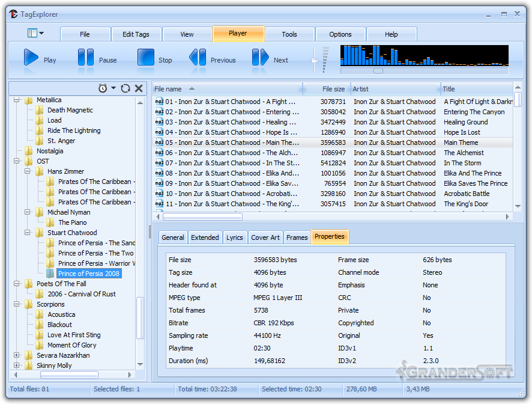Open the Edit Tags ribbon tab
Viewport: 532px width, 404px height.
coord(136,34)
